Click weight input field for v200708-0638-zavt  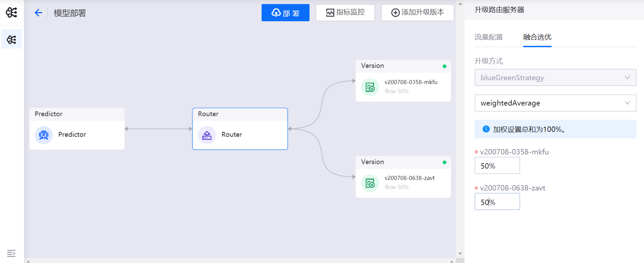point(497,202)
